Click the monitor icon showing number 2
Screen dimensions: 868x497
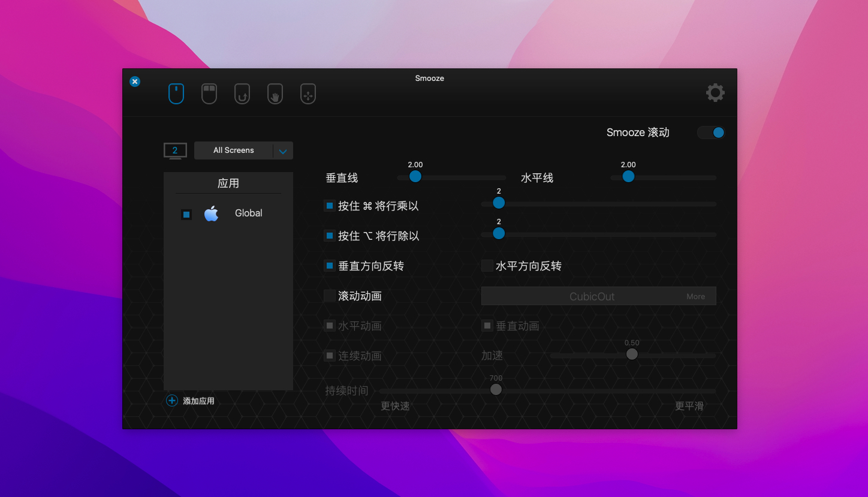click(175, 150)
